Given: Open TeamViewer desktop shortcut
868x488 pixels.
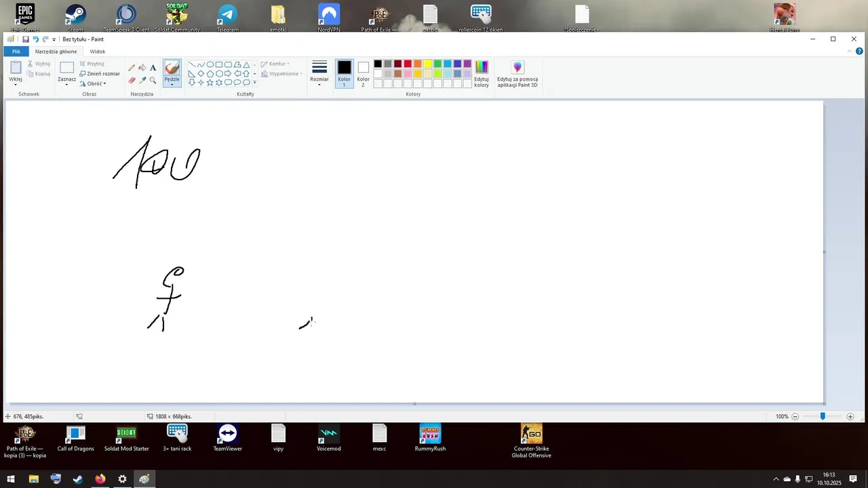Looking at the screenshot, I should [x=228, y=438].
